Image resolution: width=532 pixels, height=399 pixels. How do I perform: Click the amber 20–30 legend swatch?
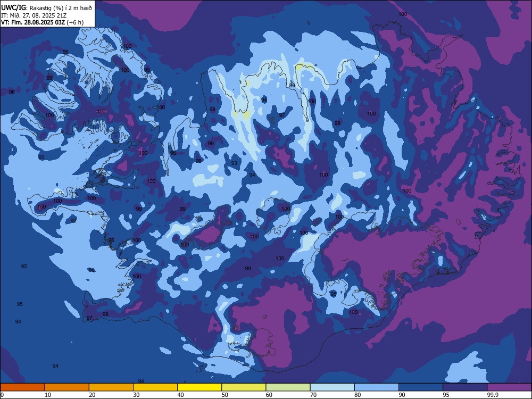click(x=111, y=387)
